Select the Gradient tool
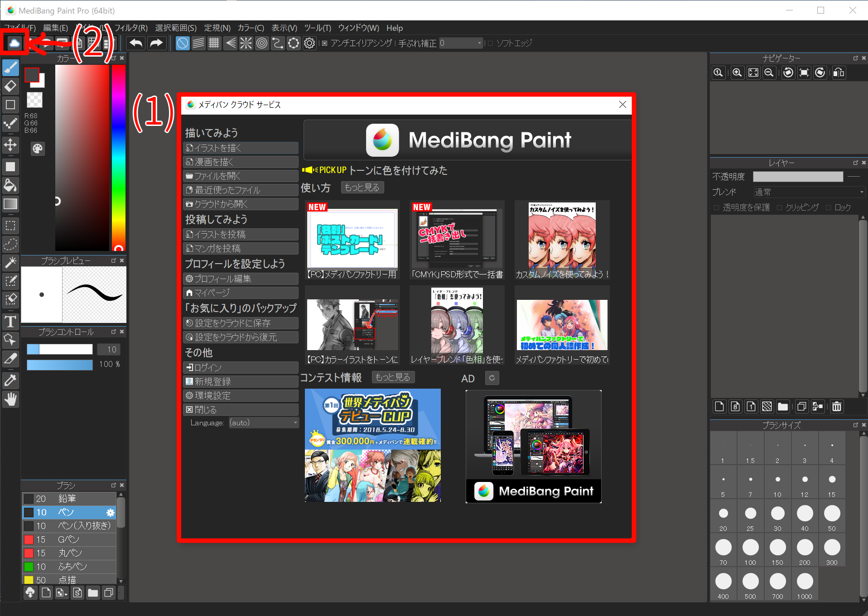 (10, 204)
